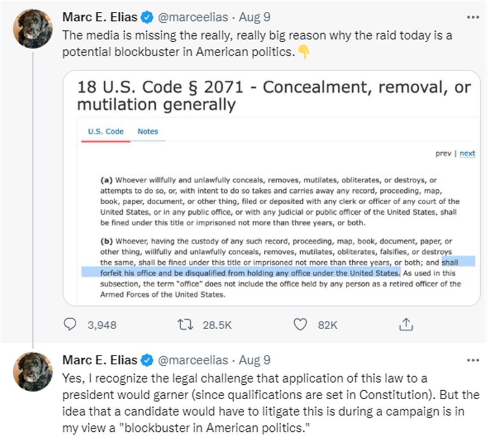Click @marceelias handle on second tweet
This screenshot has width=487, height=448.
192,360
